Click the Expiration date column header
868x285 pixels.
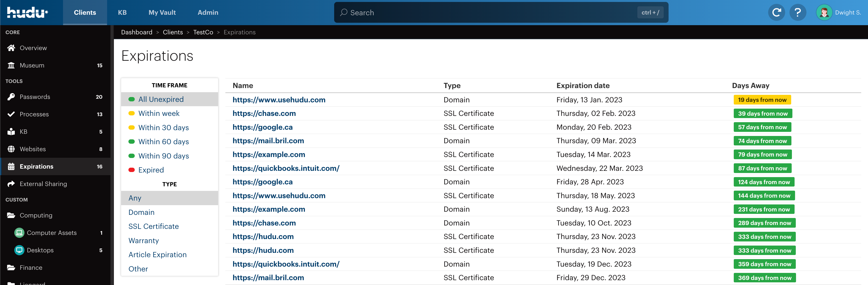583,85
